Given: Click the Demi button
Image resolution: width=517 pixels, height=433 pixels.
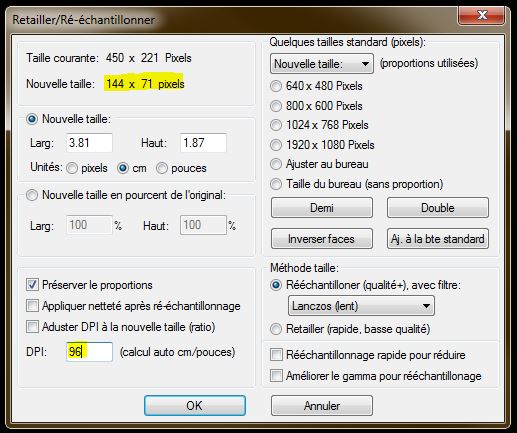Looking at the screenshot, I should [322, 208].
